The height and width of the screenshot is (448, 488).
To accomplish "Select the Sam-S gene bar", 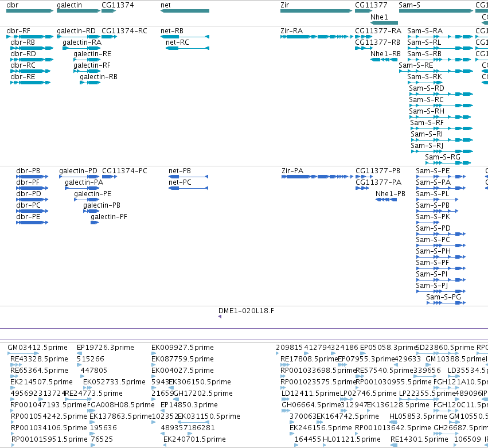I will [x=436, y=11].
